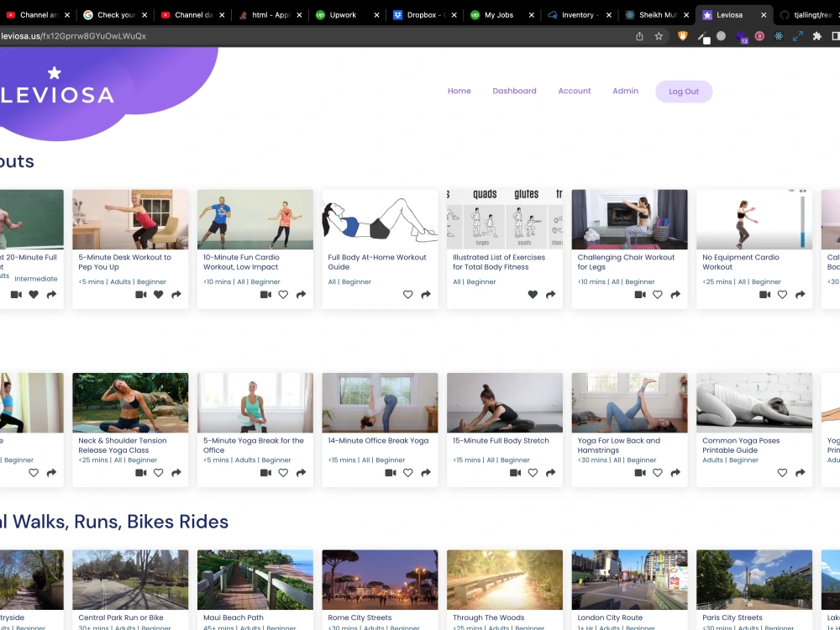Image resolution: width=840 pixels, height=630 pixels.
Task: Click the Log Out button
Action: tap(684, 92)
